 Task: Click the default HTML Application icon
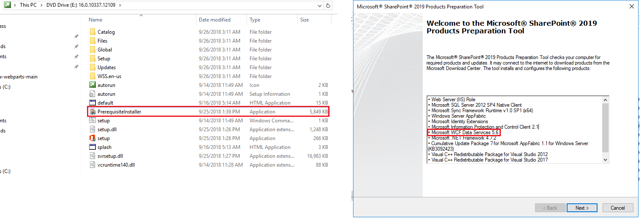pyautogui.click(x=93, y=103)
